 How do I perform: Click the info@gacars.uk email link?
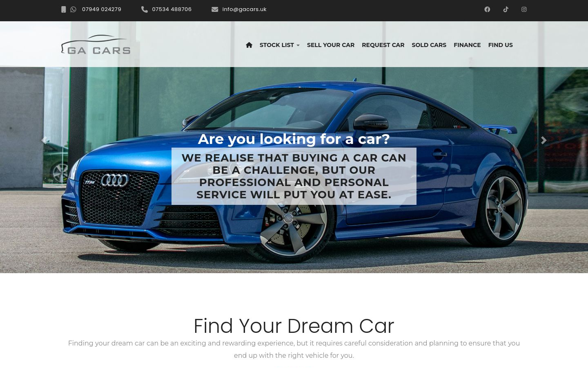(x=244, y=9)
